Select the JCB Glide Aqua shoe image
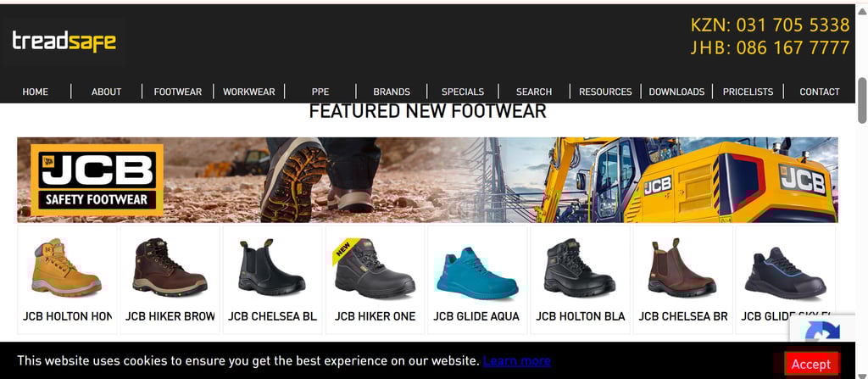 [x=477, y=273]
